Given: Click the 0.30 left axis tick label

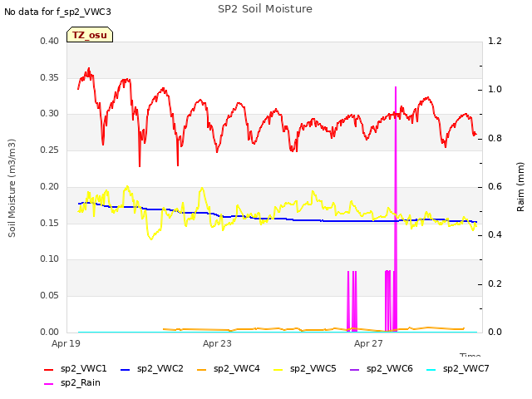Looking at the screenshot, I should click(50, 114).
